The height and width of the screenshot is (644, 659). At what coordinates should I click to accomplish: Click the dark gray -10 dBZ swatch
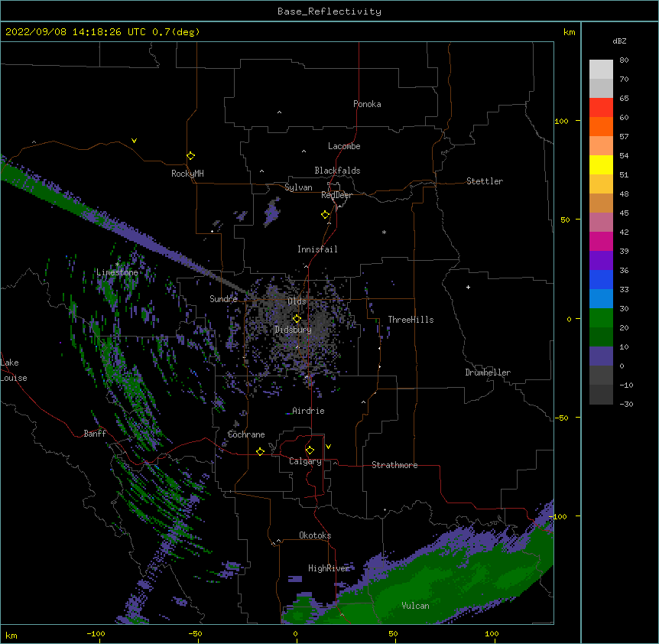601,395
